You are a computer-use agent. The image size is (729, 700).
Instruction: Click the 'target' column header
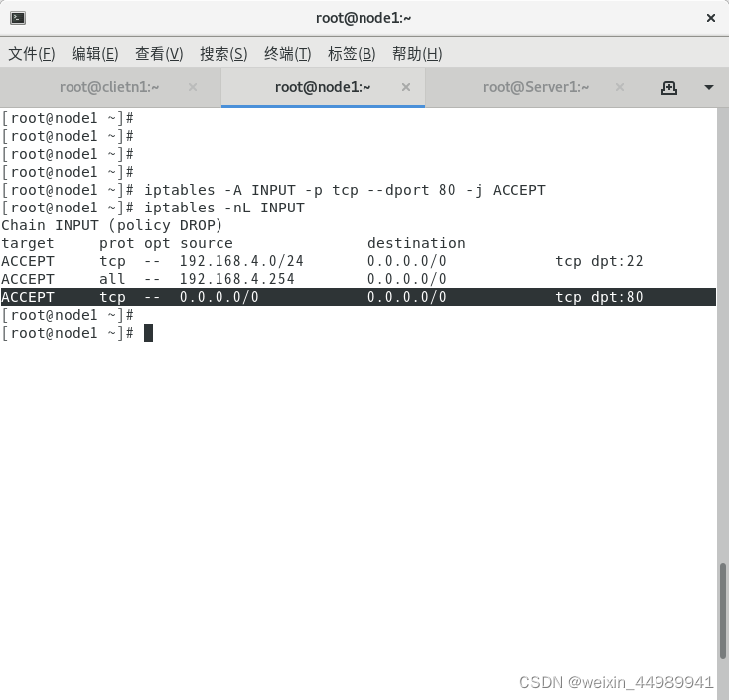(x=28, y=243)
